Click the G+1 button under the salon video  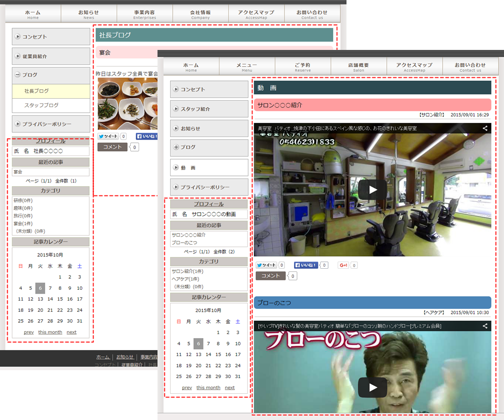[343, 265]
